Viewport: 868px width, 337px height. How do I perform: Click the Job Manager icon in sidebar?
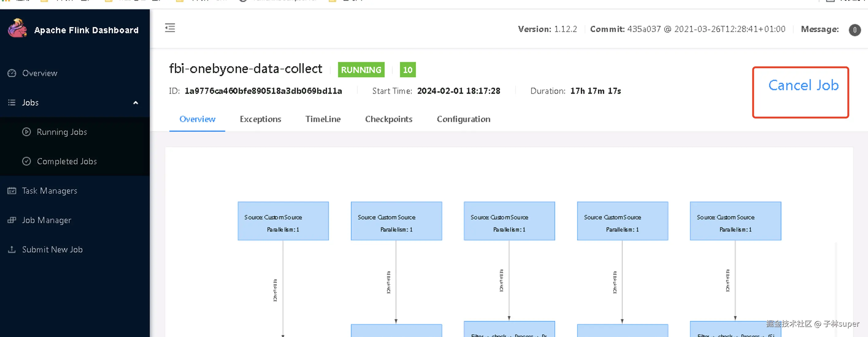[x=12, y=220]
